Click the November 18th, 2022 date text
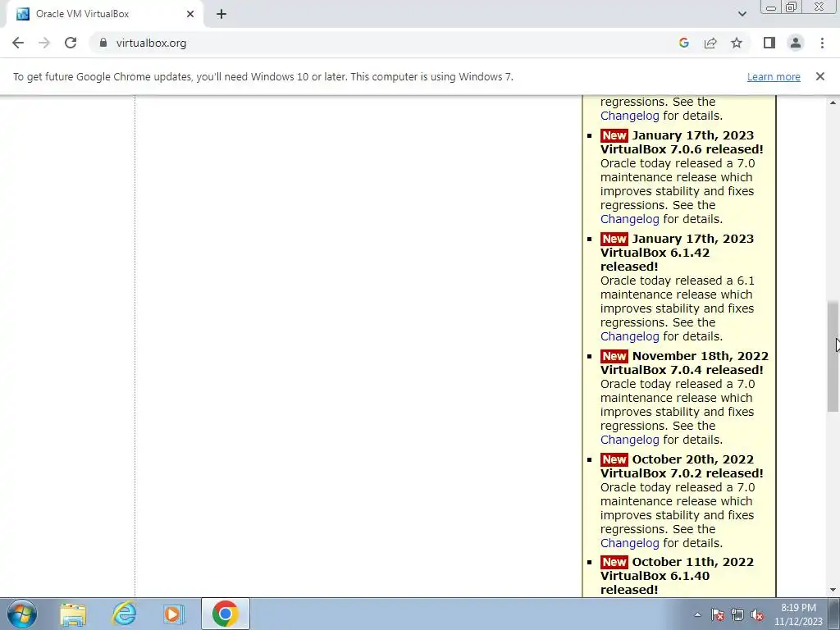840x630 pixels. (x=701, y=356)
